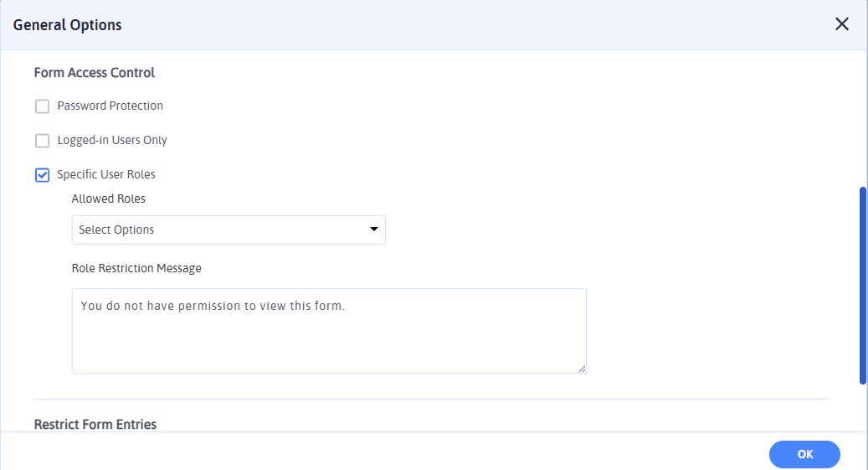Click the 'You do not have permission' message text
868x470 pixels.
(x=213, y=306)
